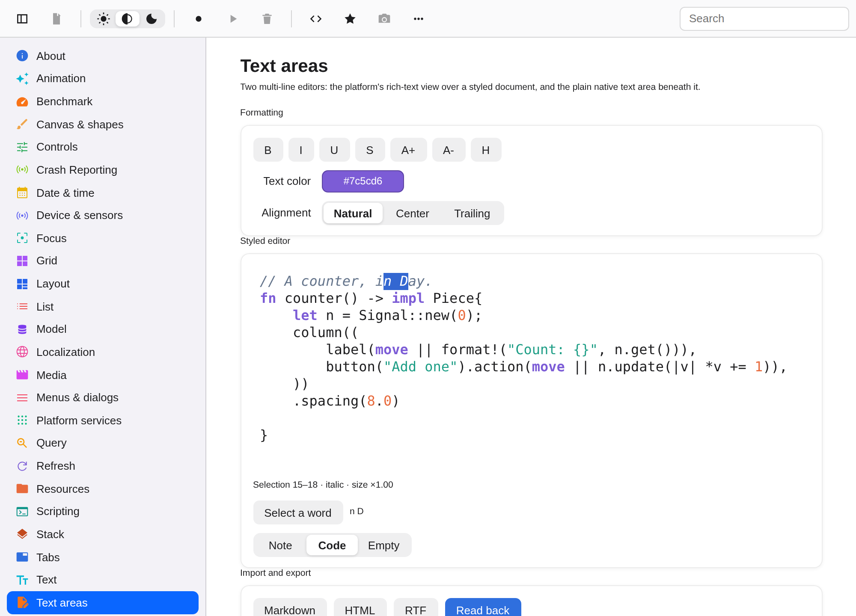Open the Focus sidebar item
Screen dimensions: 856x616
click(x=103, y=238)
